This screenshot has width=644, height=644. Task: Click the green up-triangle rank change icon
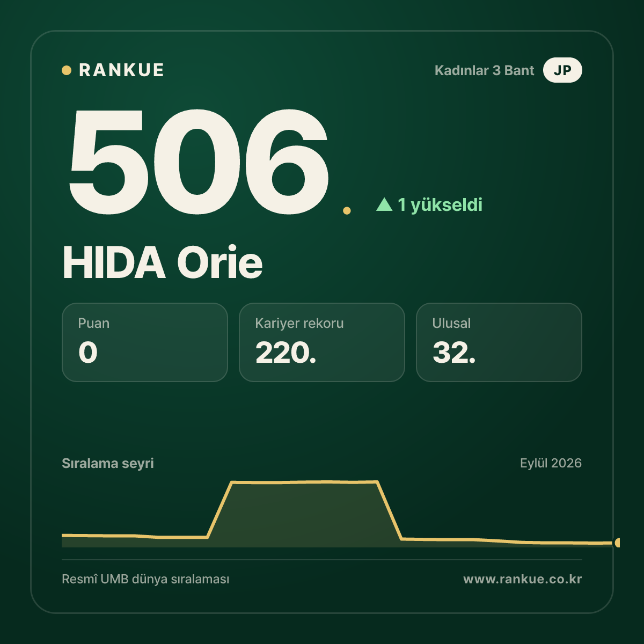(x=384, y=204)
